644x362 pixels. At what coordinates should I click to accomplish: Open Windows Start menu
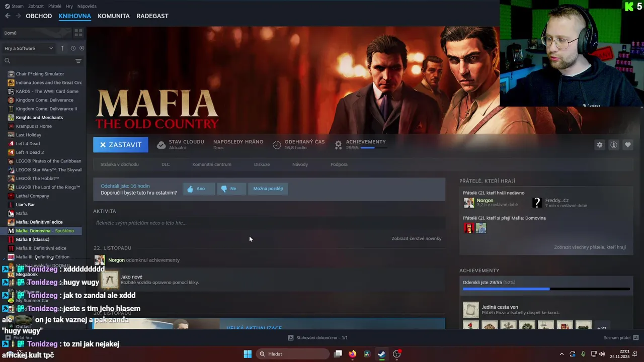click(248, 354)
